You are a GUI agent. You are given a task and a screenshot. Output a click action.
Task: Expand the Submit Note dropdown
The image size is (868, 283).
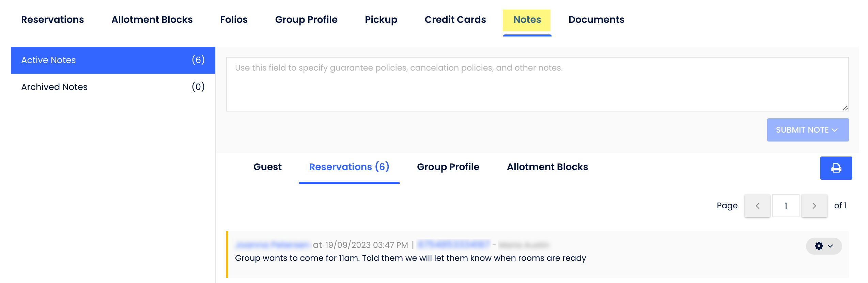tap(807, 130)
